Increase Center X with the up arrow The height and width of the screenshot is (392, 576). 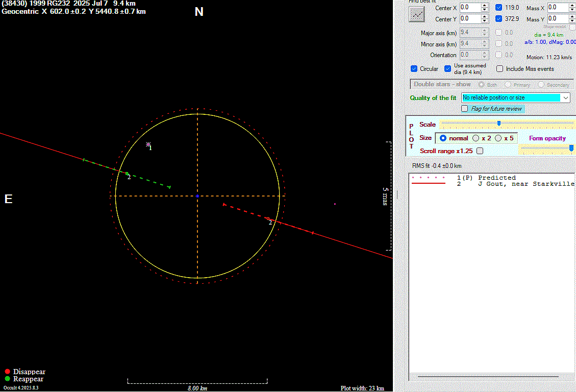coord(484,6)
